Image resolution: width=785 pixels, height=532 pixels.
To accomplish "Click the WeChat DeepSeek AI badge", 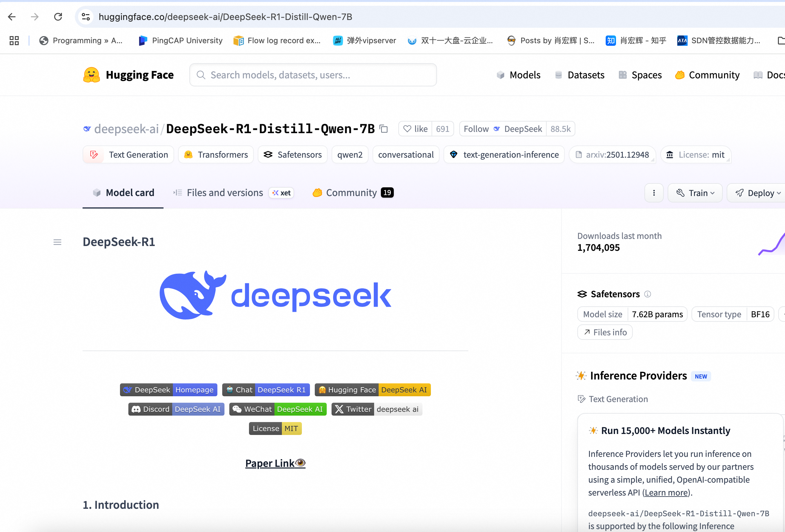I will (x=278, y=409).
